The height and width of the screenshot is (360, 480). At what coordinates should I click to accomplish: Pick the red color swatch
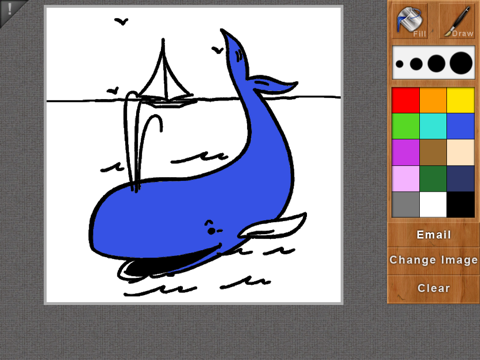[x=406, y=100]
